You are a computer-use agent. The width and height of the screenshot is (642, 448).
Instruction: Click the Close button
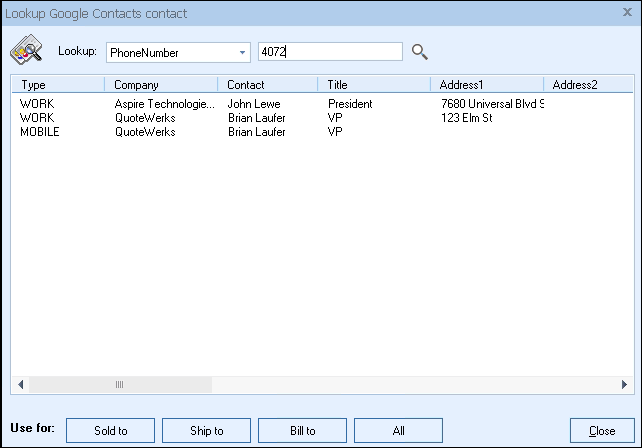602,431
